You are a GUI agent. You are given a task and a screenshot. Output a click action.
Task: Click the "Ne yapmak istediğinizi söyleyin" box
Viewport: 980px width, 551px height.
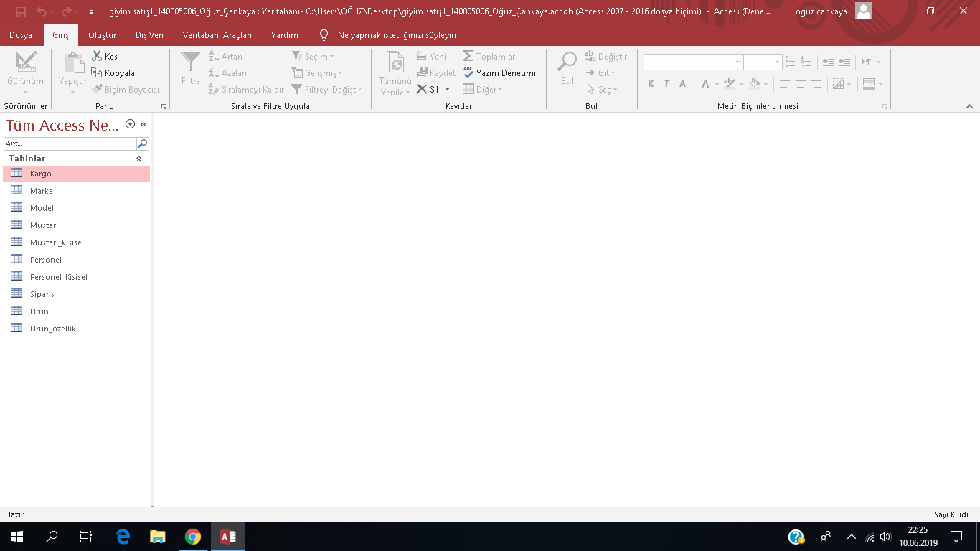pos(396,35)
